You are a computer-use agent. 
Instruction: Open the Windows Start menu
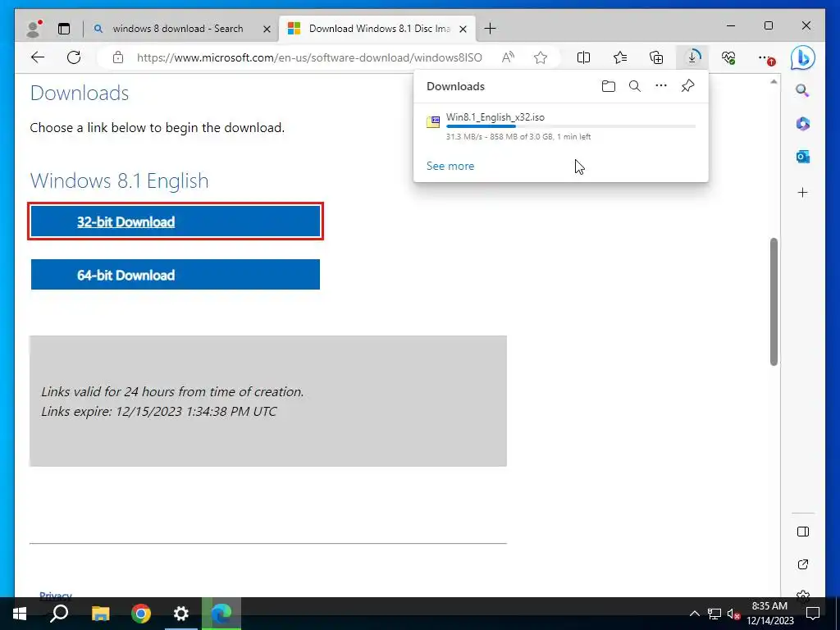click(20, 614)
